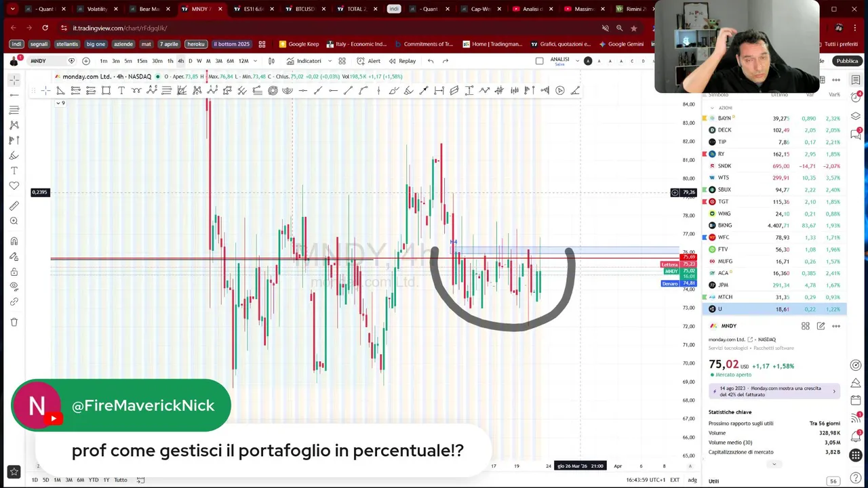Reload the page in the browser
Screen dimensions: 868x488
point(45,28)
